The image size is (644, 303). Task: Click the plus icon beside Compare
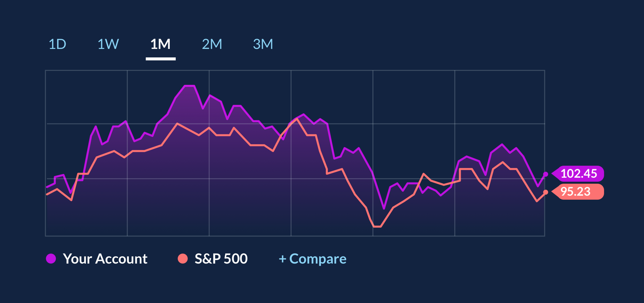point(282,259)
